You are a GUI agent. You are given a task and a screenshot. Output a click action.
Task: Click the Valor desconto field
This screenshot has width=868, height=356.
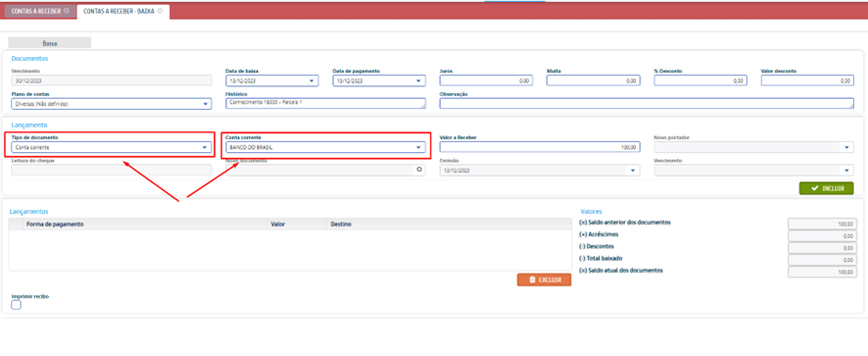pos(807,81)
